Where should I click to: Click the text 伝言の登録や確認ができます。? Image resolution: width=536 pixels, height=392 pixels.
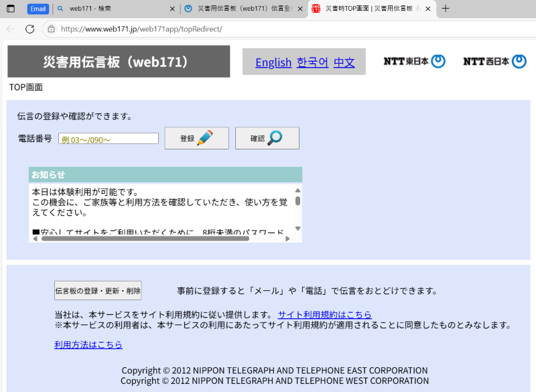point(75,116)
